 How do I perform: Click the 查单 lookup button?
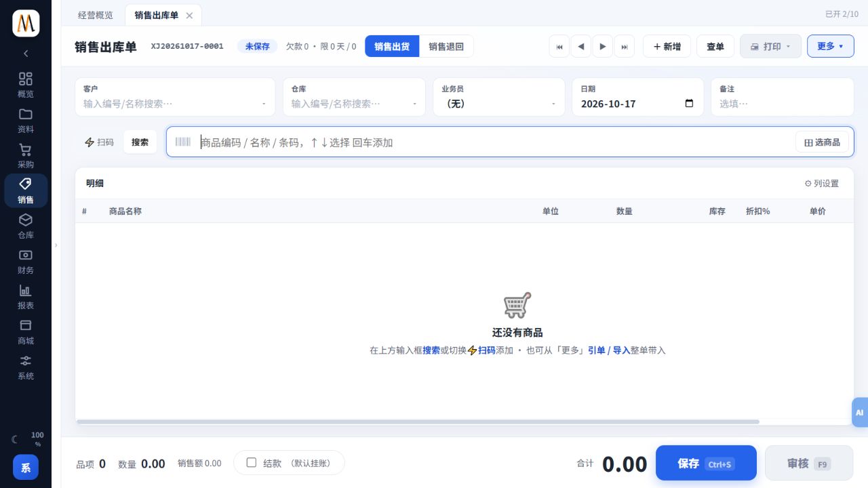click(715, 47)
